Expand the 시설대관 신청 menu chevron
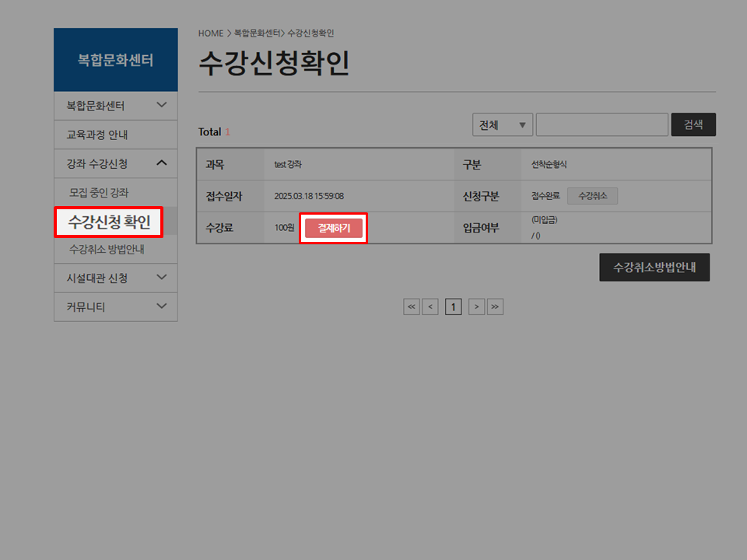 (x=163, y=278)
